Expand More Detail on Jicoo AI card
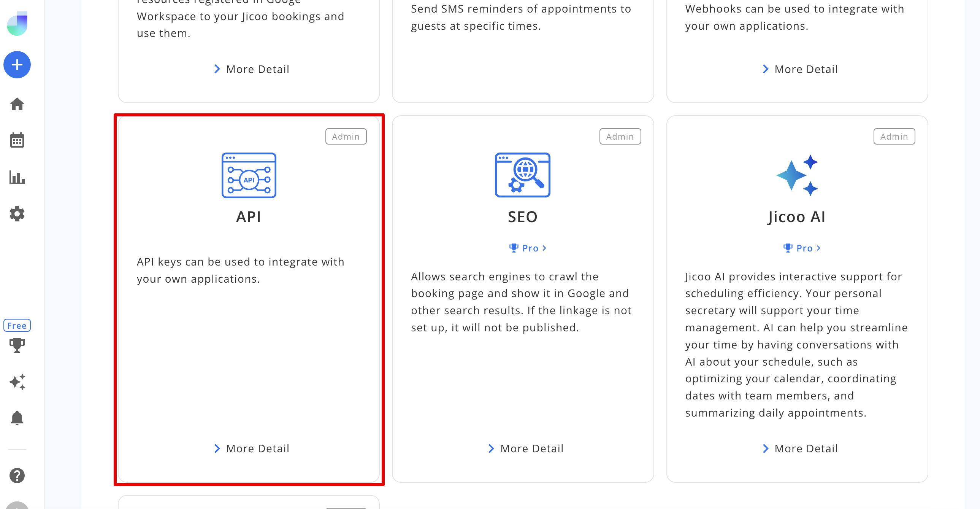Screen dimensions: 980x509 pos(800,449)
